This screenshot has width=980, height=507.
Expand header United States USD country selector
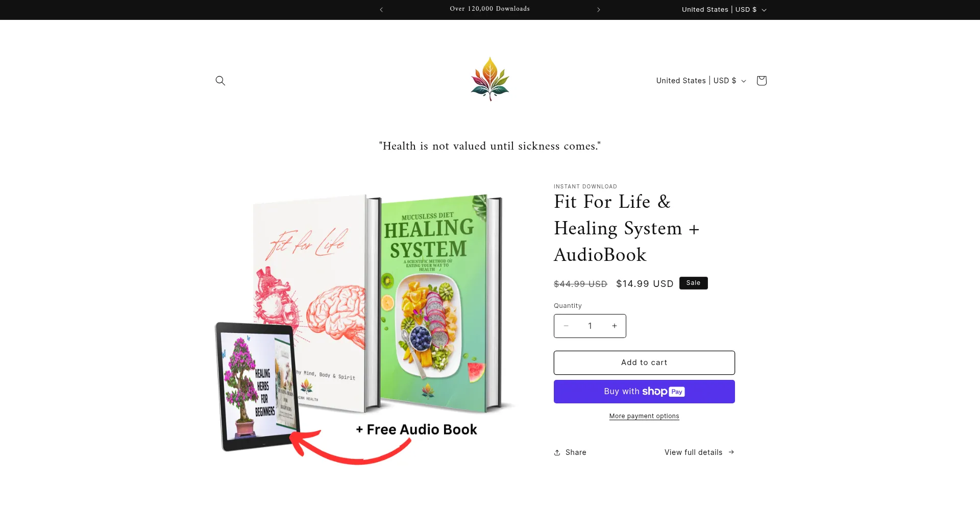pyautogui.click(x=701, y=81)
